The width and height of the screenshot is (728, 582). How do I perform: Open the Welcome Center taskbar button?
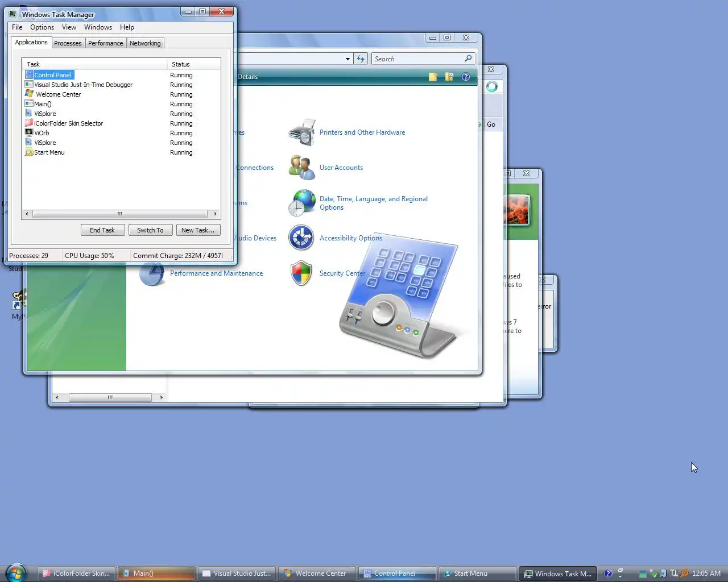click(x=317, y=573)
